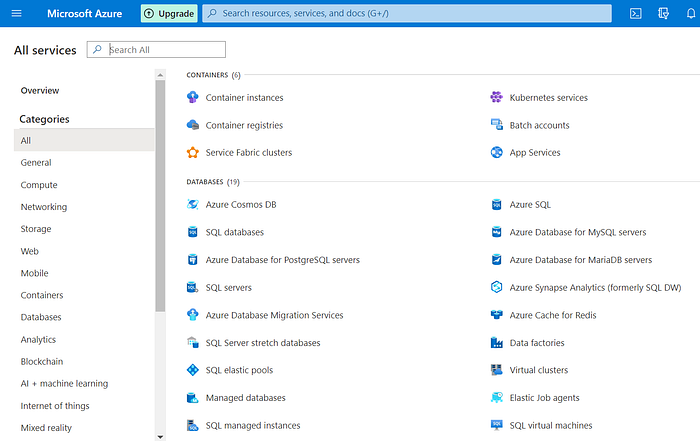This screenshot has height=441, width=700.
Task: Click the sidebar scroll up arrow
Action: [x=160, y=75]
